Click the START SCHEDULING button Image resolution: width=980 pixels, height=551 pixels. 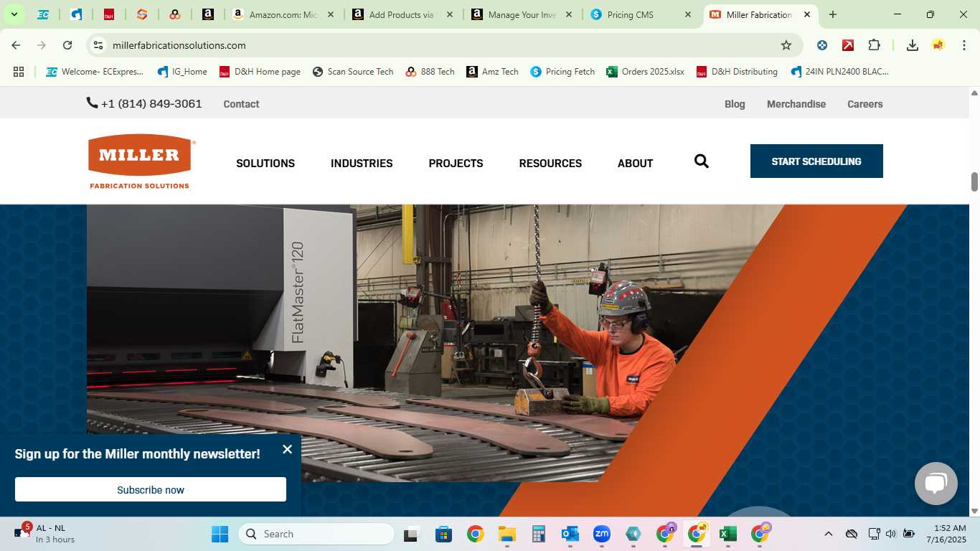(x=816, y=161)
